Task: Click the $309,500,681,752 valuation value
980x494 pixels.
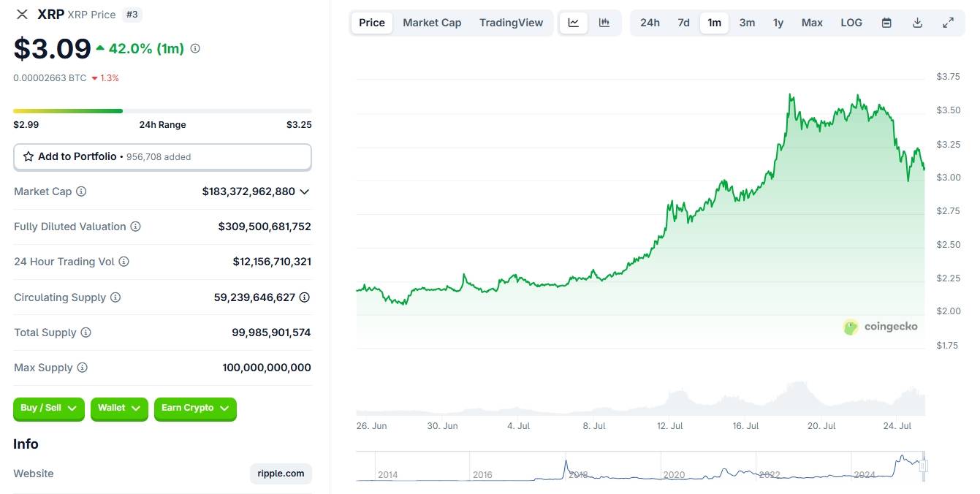Action: click(x=265, y=227)
